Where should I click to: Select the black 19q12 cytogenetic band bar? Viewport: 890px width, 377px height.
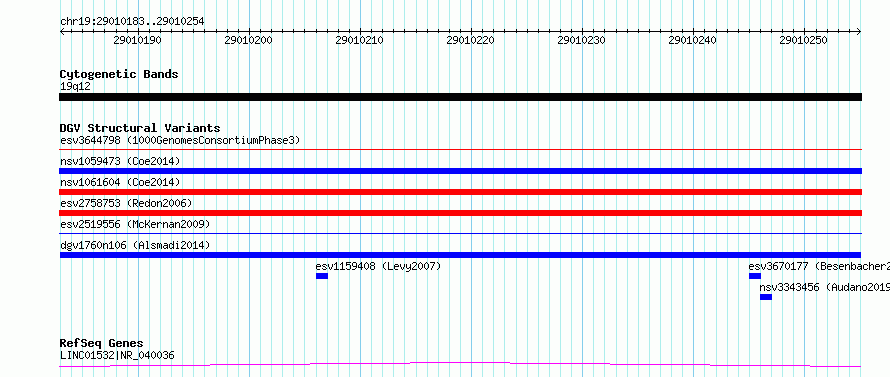460,97
